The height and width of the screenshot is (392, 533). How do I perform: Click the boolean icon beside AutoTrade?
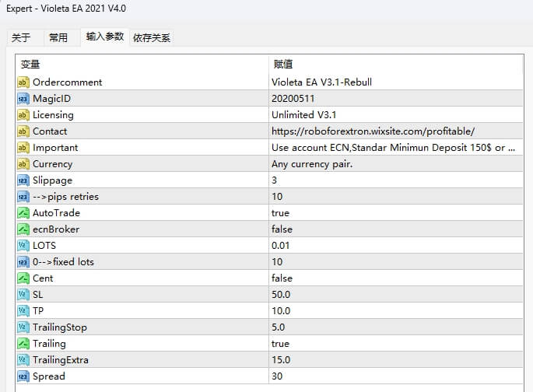(23, 213)
